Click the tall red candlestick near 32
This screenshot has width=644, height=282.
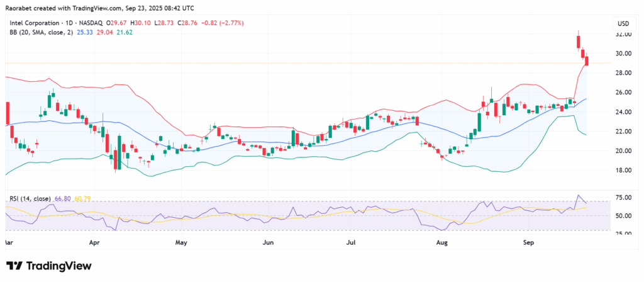click(x=579, y=42)
